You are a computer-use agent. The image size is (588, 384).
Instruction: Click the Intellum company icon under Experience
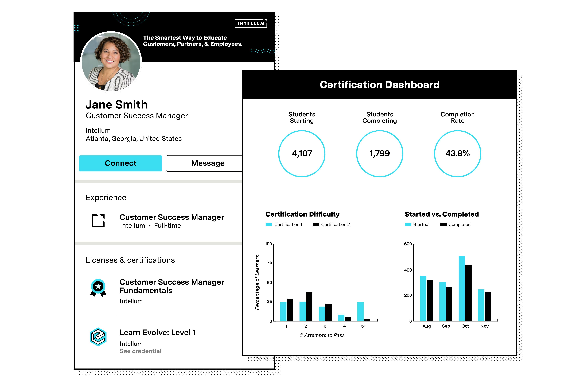click(x=98, y=220)
